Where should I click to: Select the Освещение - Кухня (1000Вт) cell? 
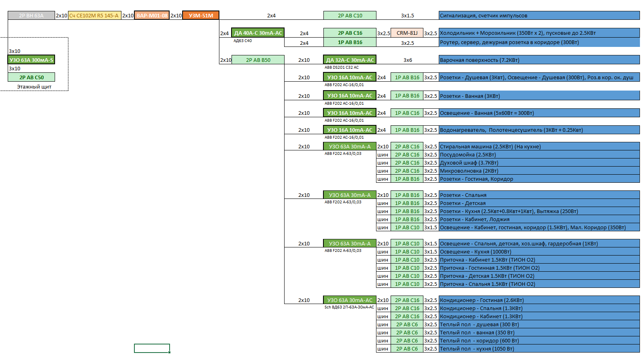click(539, 251)
